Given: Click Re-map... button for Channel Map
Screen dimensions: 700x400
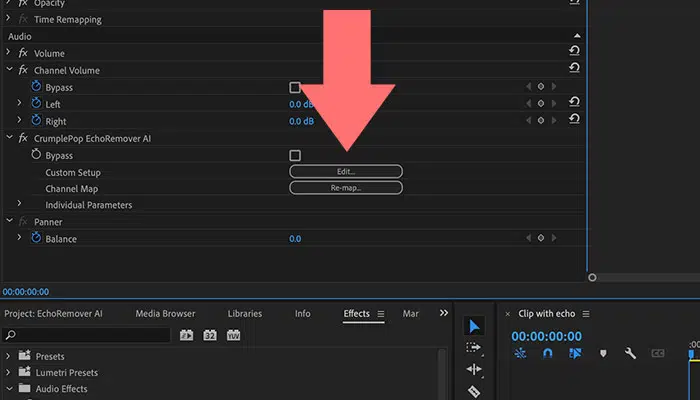Looking at the screenshot, I should point(346,188).
